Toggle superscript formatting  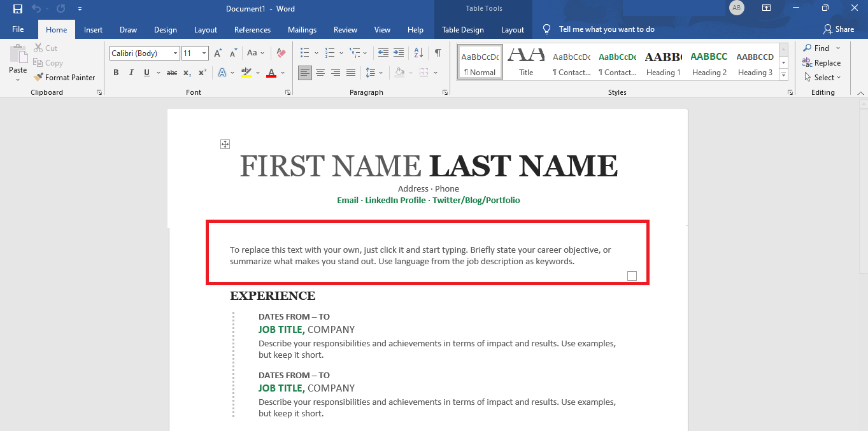pos(203,73)
